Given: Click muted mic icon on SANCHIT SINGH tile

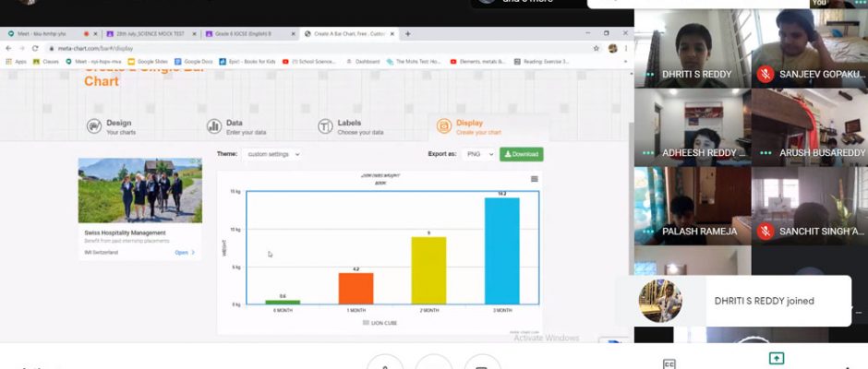Looking at the screenshot, I should click(766, 232).
